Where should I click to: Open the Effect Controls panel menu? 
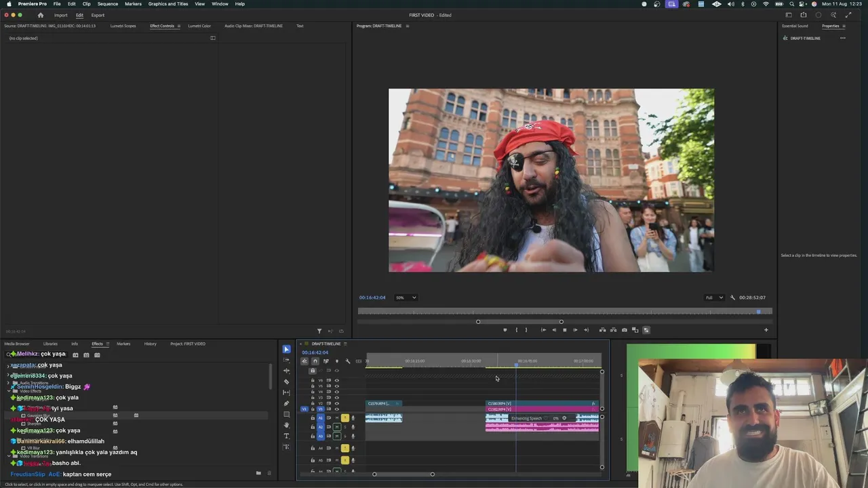(179, 26)
